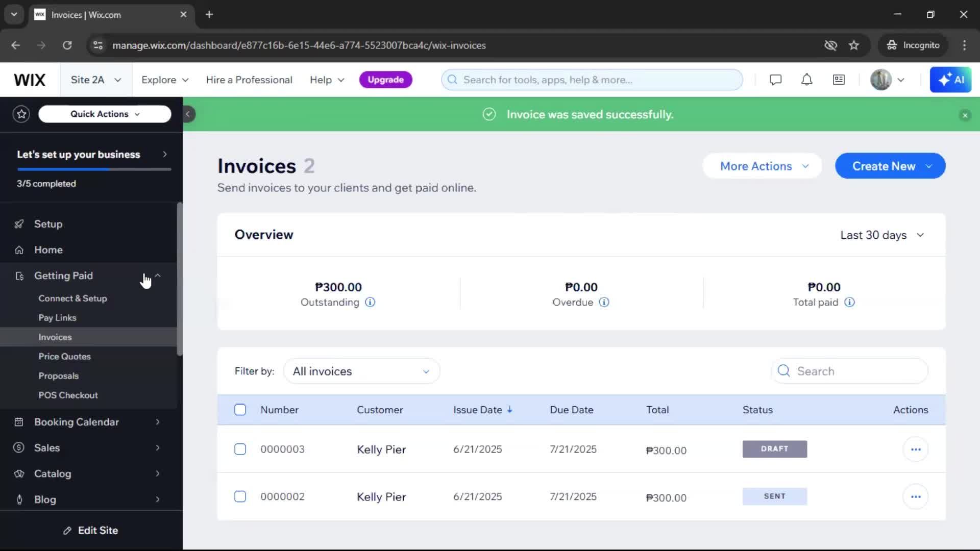Expand Sales submenu
This screenshot has height=551, width=980.
point(158,448)
